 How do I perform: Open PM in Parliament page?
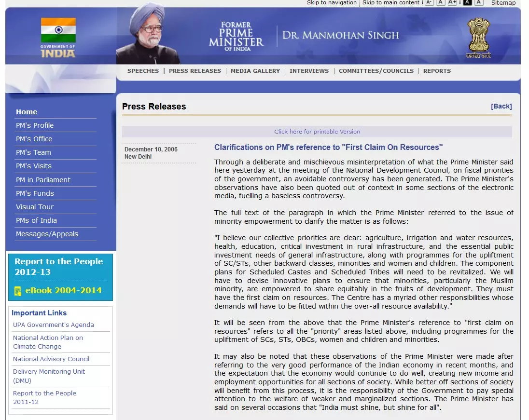pyautogui.click(x=43, y=180)
